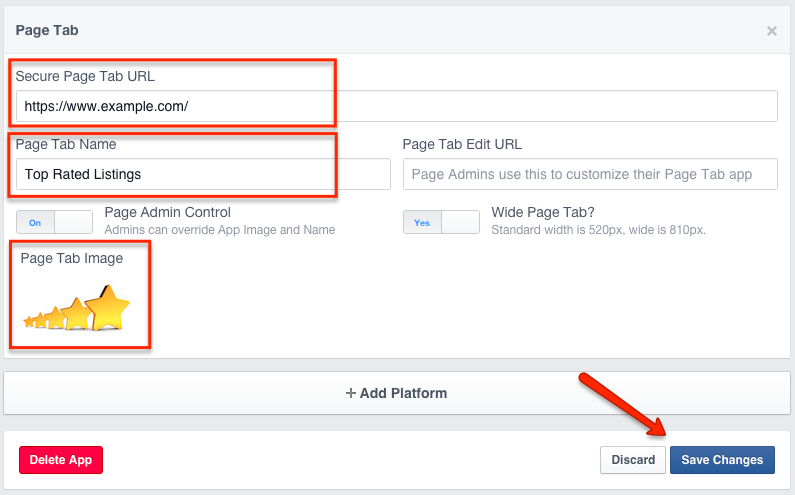The height and width of the screenshot is (495, 795).
Task: Click the Page Tab Edit URL label
Action: (462, 144)
